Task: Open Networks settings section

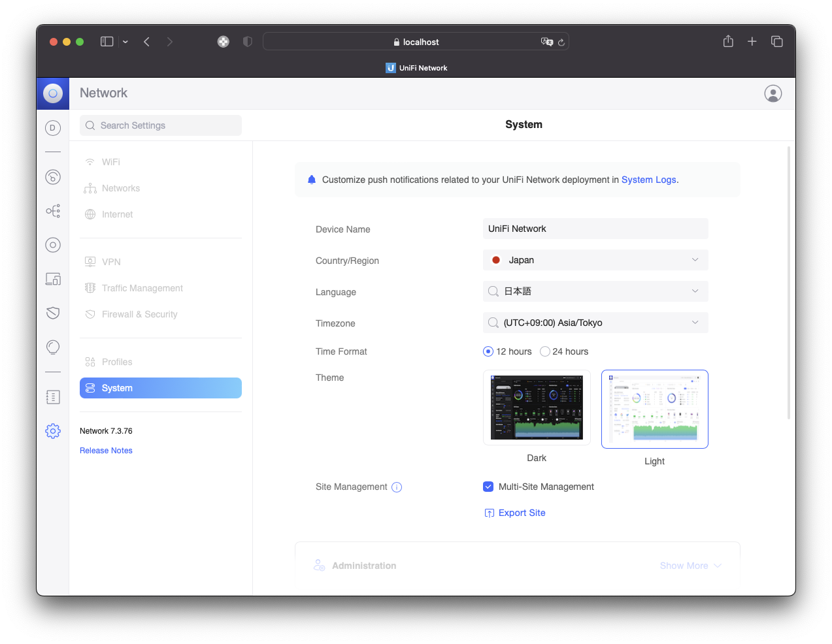Action: click(x=161, y=188)
